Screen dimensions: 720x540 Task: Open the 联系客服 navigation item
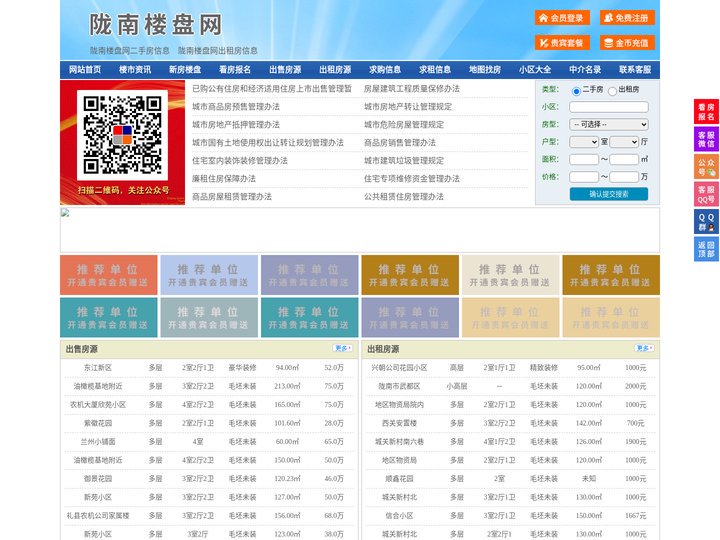(635, 70)
